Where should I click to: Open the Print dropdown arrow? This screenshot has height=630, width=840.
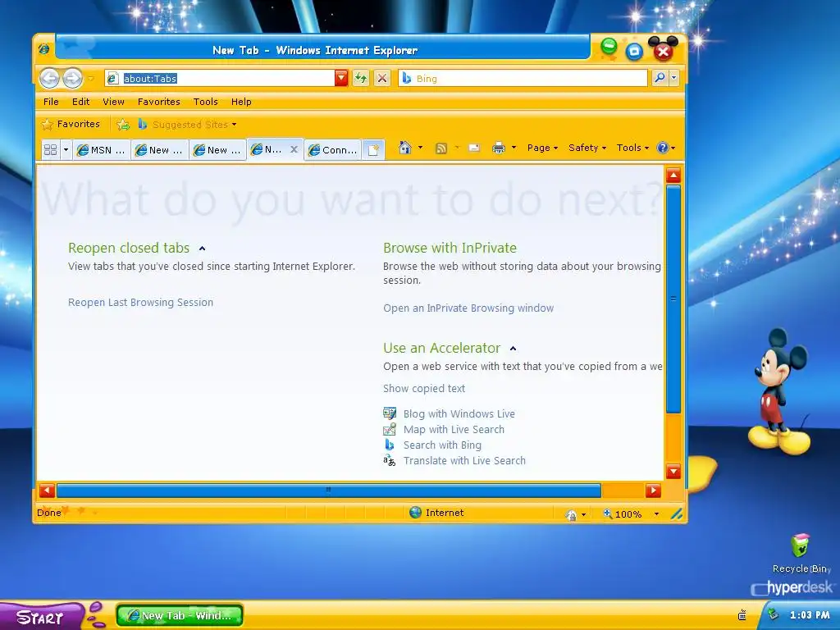pos(514,148)
